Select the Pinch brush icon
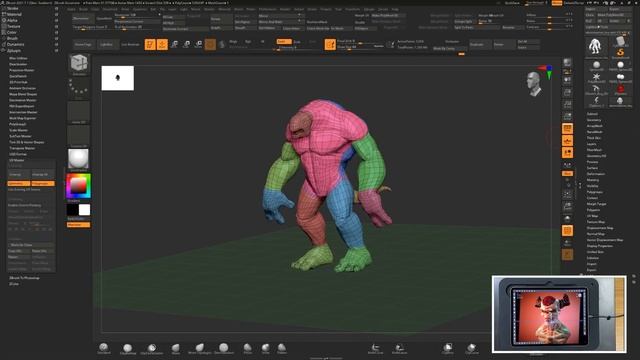 coord(247,349)
